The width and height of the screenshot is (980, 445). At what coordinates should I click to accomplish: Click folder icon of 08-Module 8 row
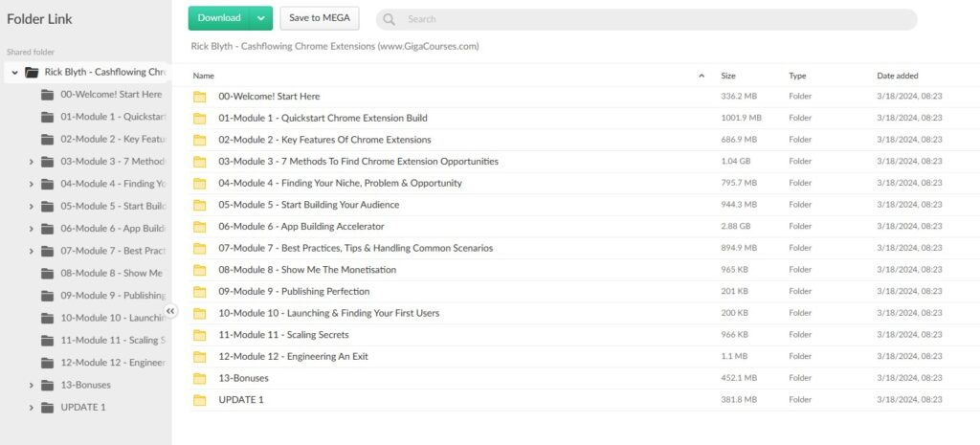pos(199,270)
